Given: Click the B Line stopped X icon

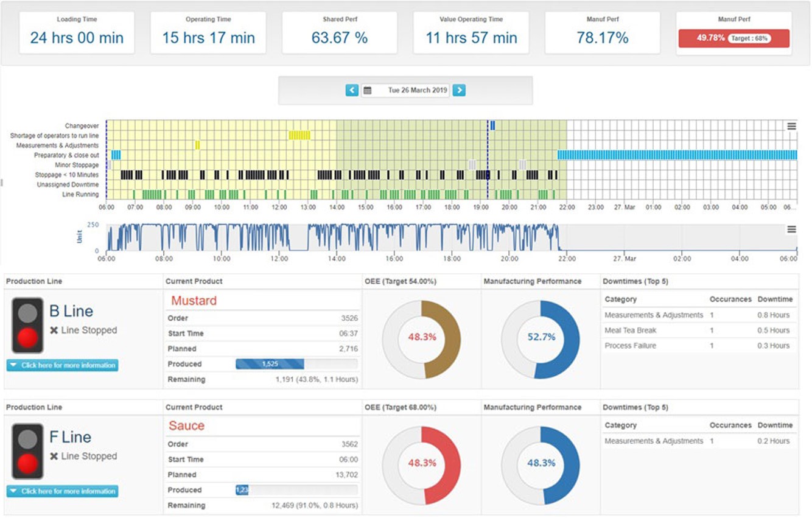Looking at the screenshot, I should click(x=54, y=331).
